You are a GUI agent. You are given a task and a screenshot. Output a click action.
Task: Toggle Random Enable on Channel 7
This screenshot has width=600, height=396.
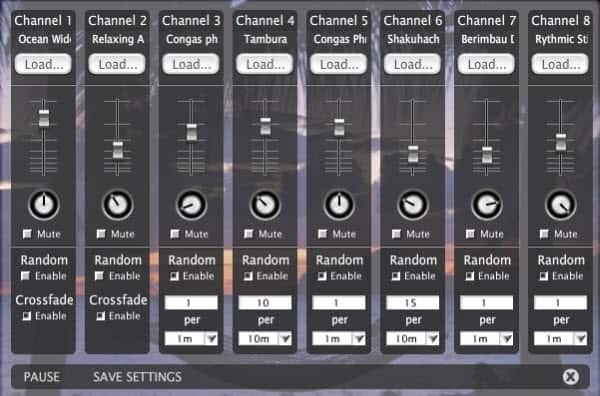pos(470,276)
